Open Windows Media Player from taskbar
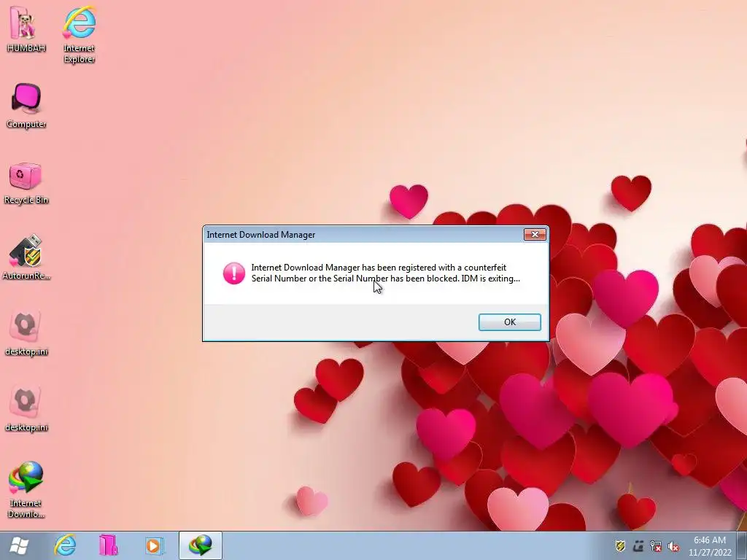This screenshot has width=747, height=560. 153,545
